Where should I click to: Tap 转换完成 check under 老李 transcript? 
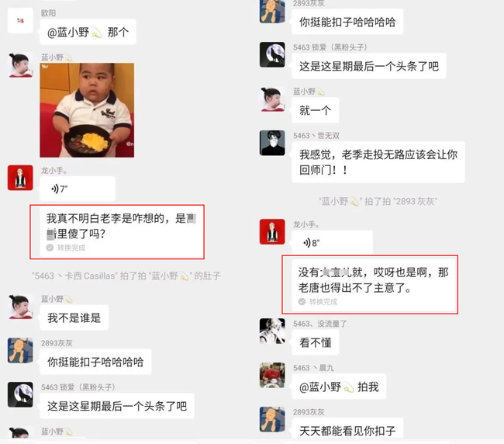pos(50,248)
